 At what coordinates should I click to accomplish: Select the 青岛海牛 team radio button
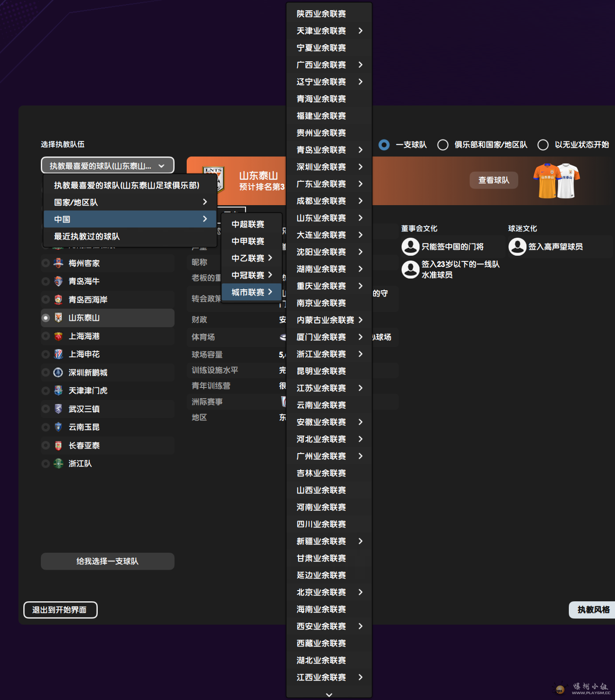pyautogui.click(x=46, y=281)
